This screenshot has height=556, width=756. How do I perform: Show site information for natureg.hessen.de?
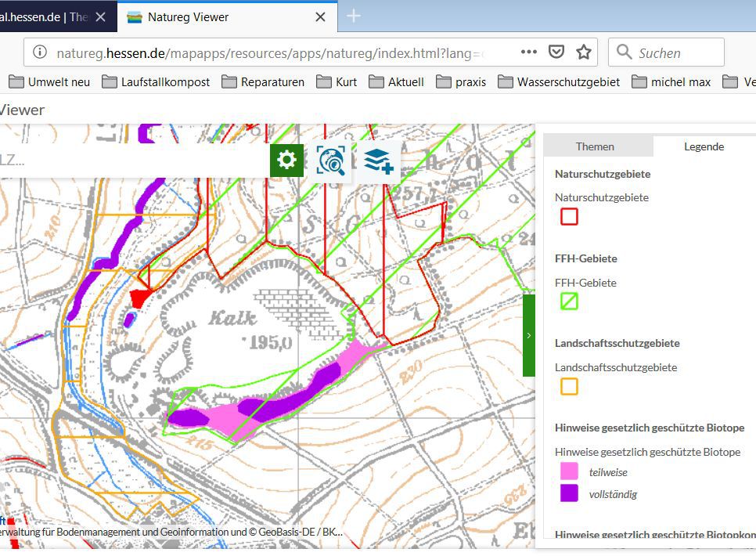tap(39, 52)
